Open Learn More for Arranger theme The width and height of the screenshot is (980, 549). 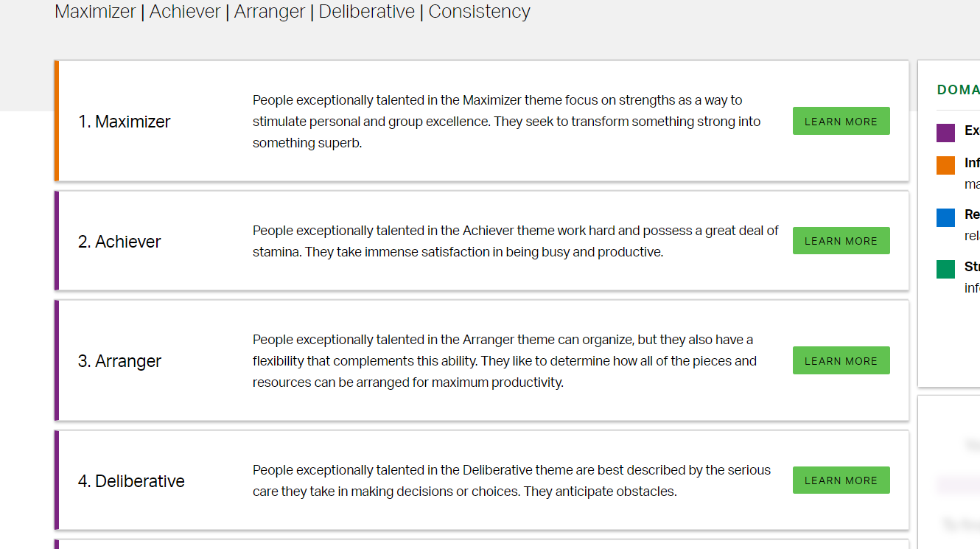click(x=841, y=360)
